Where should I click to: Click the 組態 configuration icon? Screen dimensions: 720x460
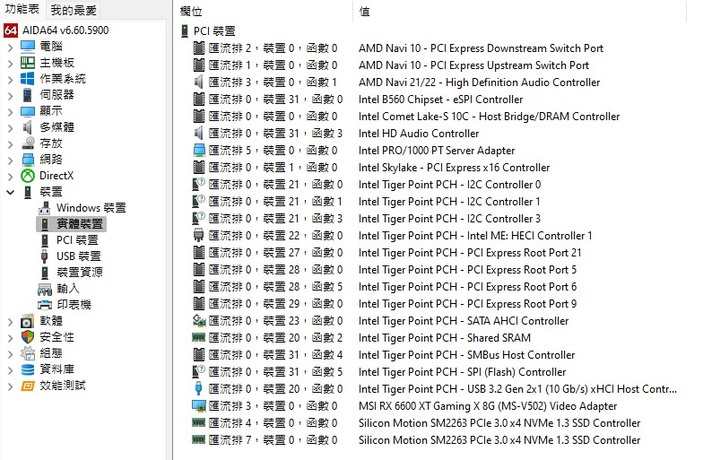[x=28, y=353]
